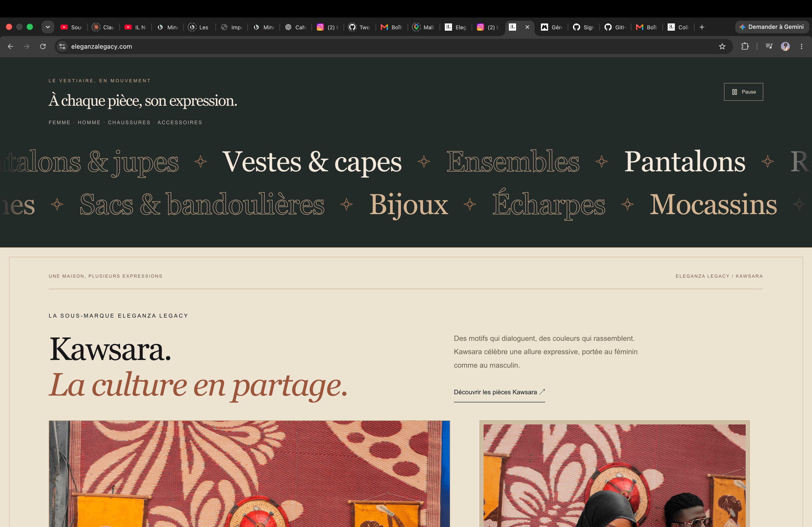Close the active Eleganza Legacy tab
The width and height of the screenshot is (812, 527).
pos(527,27)
